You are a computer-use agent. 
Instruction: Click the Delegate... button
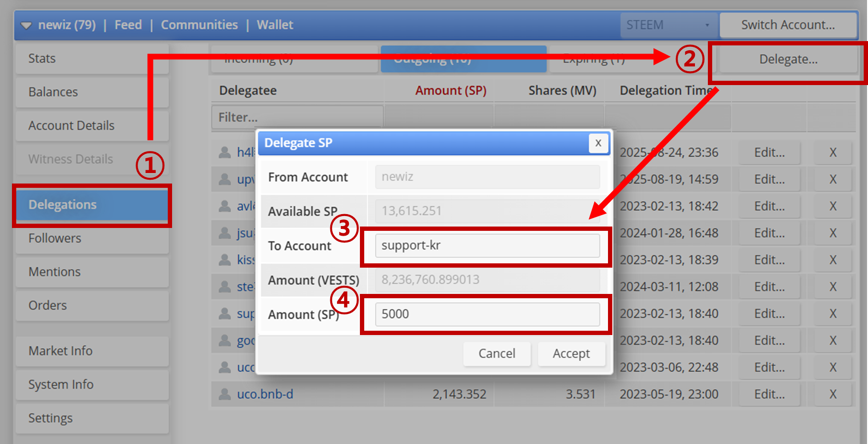coord(788,59)
